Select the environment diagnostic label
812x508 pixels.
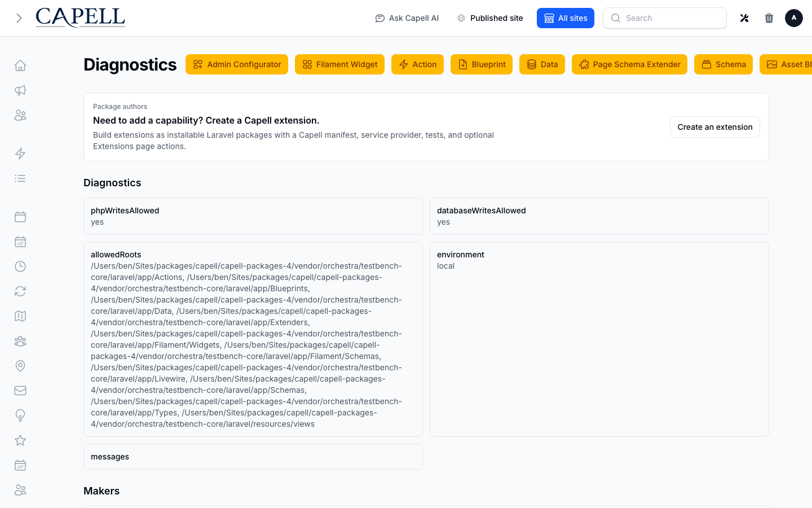coord(460,255)
